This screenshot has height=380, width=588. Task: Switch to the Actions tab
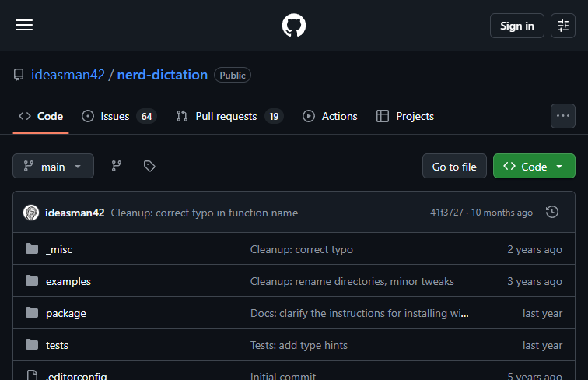pyautogui.click(x=330, y=116)
